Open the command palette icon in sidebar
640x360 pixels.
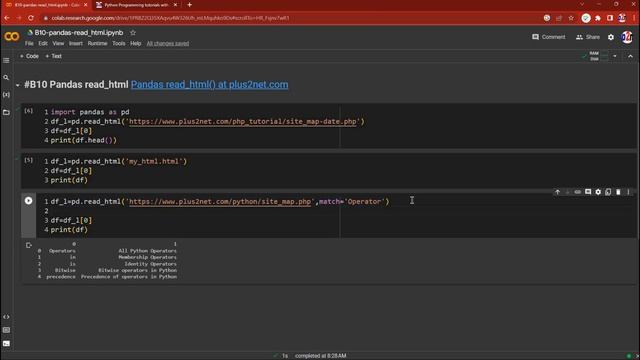click(6, 330)
